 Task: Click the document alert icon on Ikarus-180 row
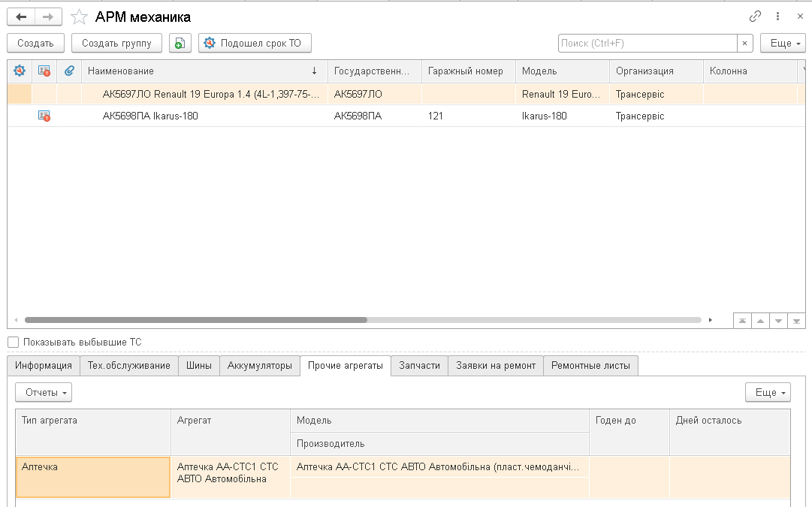coord(44,116)
